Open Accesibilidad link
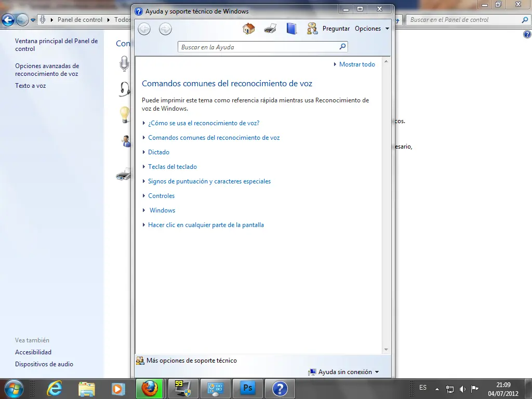Image resolution: width=532 pixels, height=399 pixels. click(x=33, y=352)
